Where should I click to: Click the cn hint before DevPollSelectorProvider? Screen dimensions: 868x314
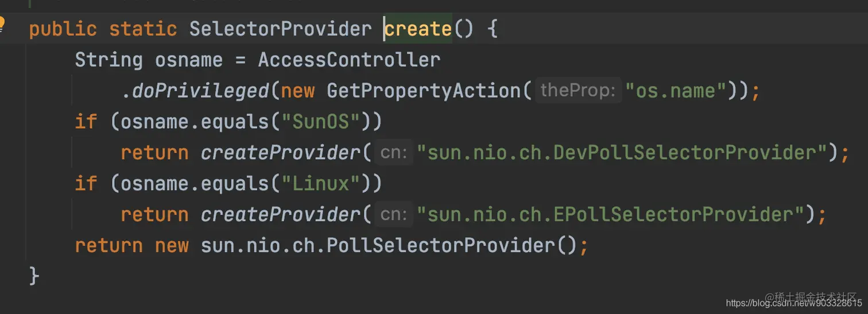point(394,153)
